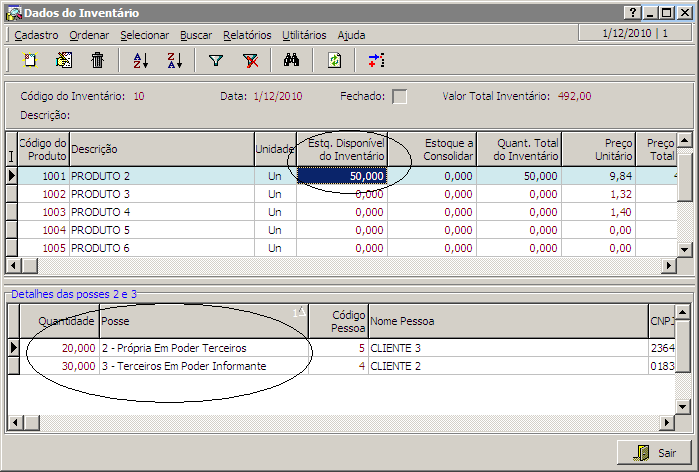Click the Código do Inventário value 10

(x=139, y=96)
